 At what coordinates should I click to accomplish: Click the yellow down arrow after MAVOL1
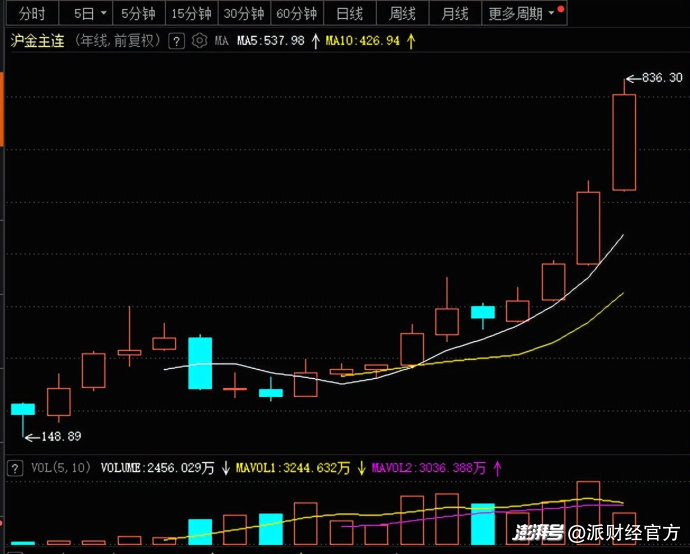(x=361, y=467)
